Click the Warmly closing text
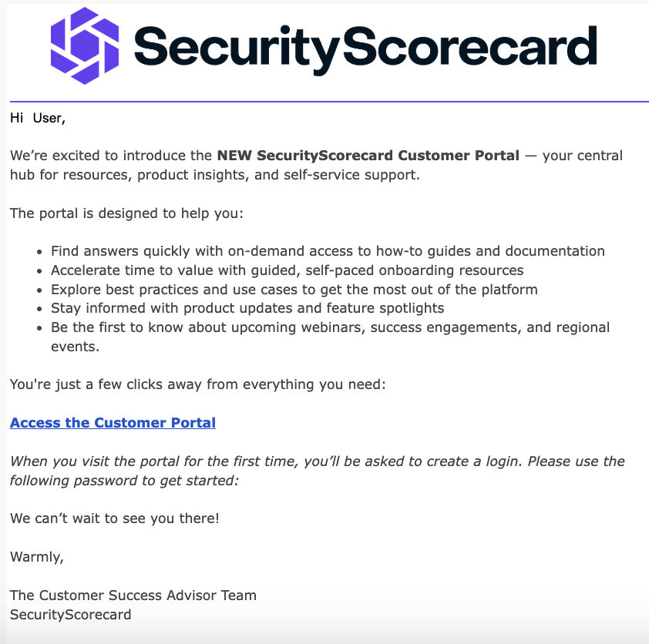This screenshot has height=644, width=649. pyautogui.click(x=37, y=557)
